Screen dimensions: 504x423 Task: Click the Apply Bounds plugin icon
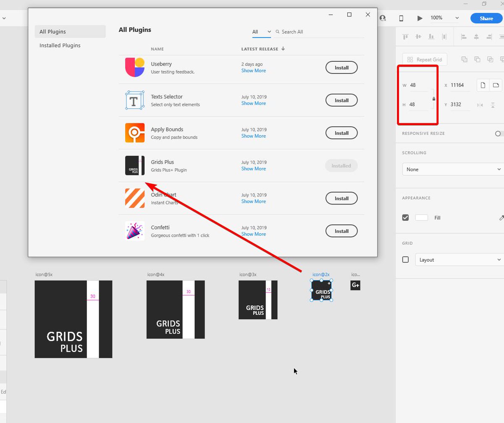(135, 133)
